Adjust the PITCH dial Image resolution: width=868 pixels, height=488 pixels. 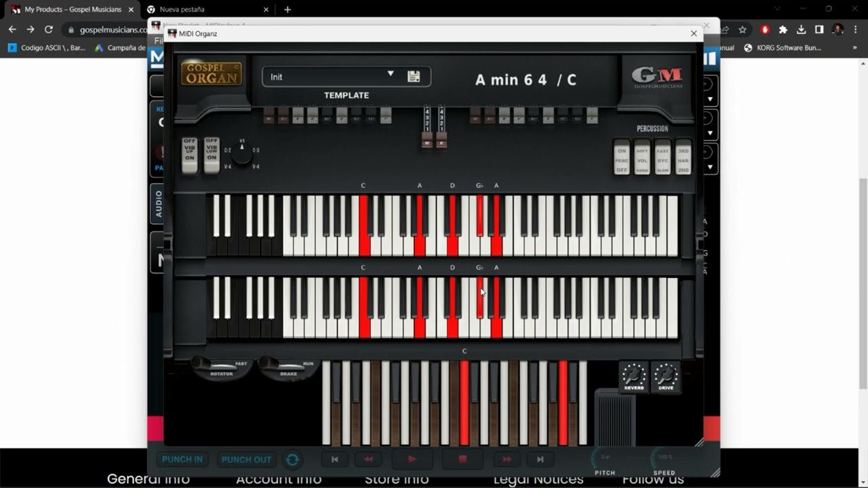tap(605, 458)
